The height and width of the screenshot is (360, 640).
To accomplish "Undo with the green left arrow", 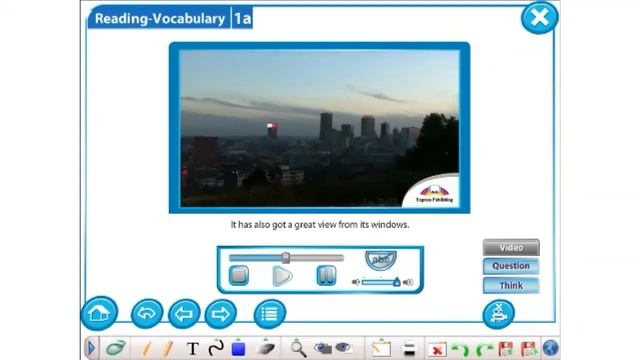I will pos(460,350).
